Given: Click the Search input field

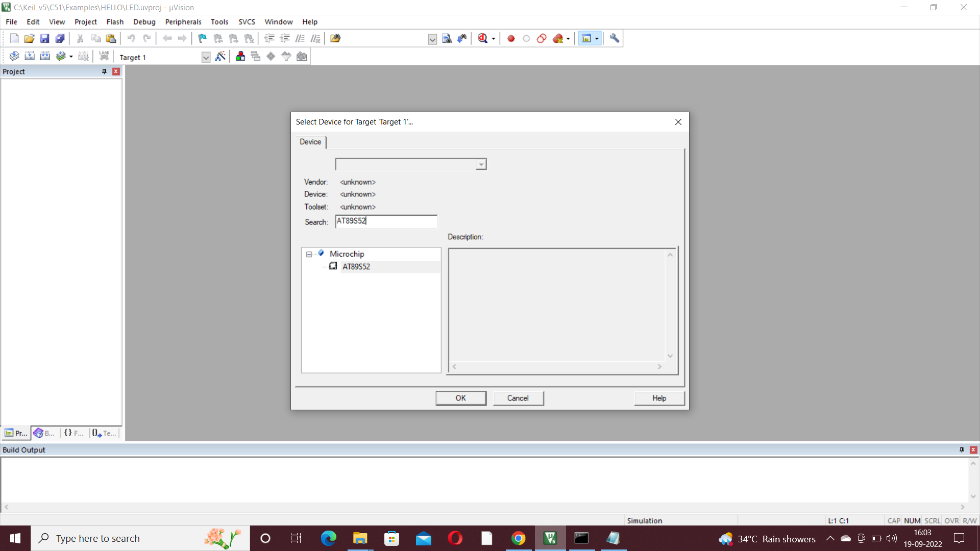Looking at the screenshot, I should tap(386, 221).
